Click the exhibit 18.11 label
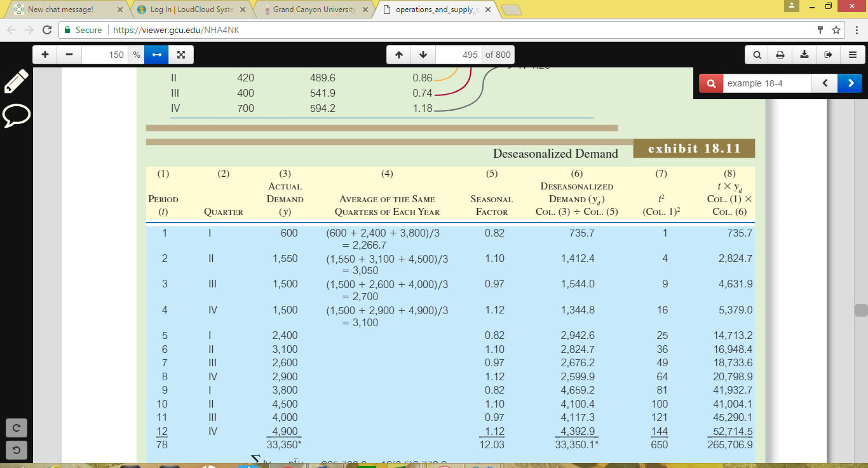868x468 pixels. click(694, 148)
